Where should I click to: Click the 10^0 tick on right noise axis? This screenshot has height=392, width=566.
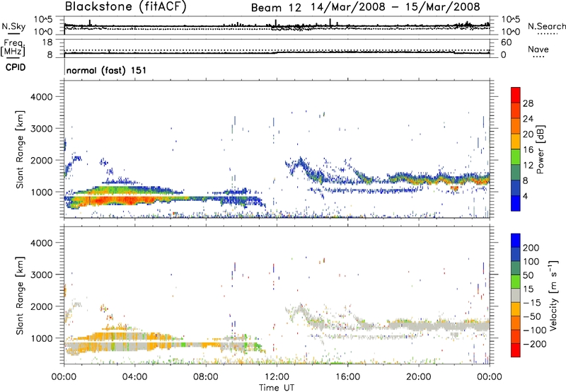click(511, 32)
